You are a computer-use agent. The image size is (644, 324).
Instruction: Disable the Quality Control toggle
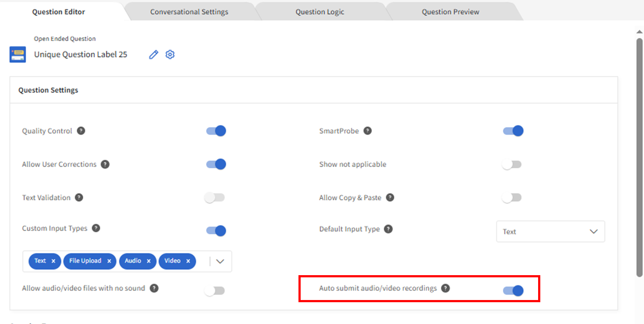coord(216,131)
